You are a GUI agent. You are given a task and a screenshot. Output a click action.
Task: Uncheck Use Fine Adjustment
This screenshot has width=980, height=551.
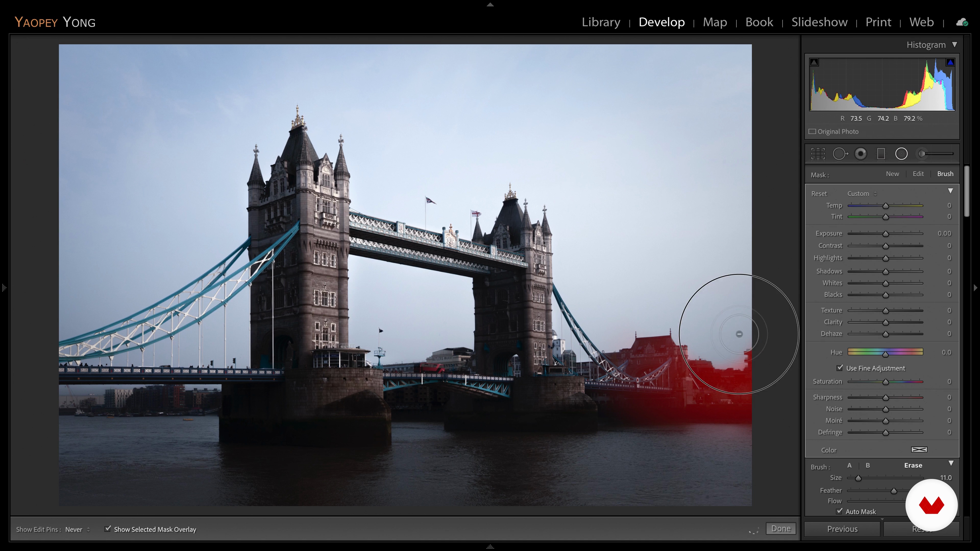tap(840, 368)
